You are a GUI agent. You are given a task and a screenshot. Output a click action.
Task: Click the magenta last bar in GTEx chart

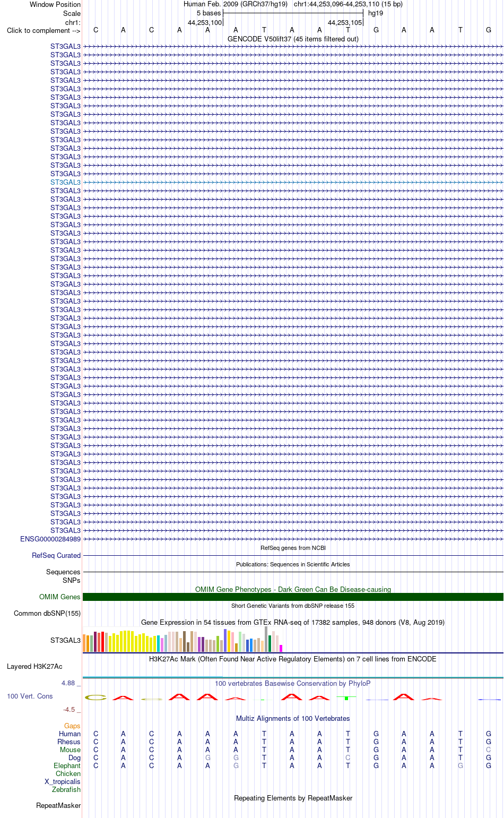(281, 648)
